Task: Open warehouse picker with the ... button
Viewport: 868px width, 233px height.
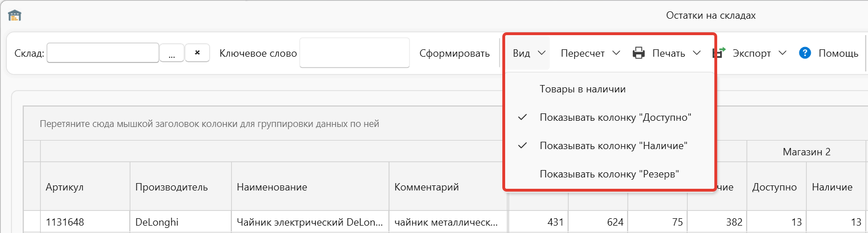Action: click(172, 53)
